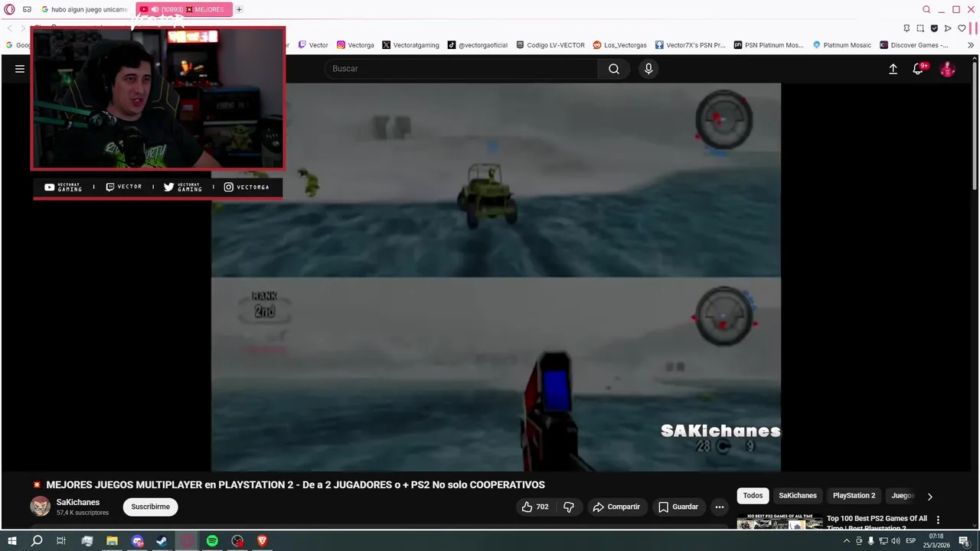Open the Opera menu logo
Viewport: 980px width, 551px height.
coord(9,9)
